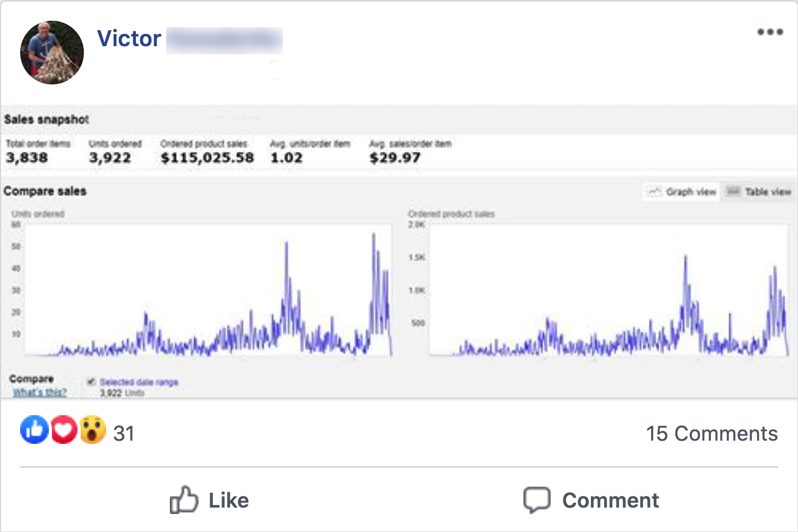Screen dimensions: 798x532
Task: Open Victor's profile via name link
Action: 130,39
